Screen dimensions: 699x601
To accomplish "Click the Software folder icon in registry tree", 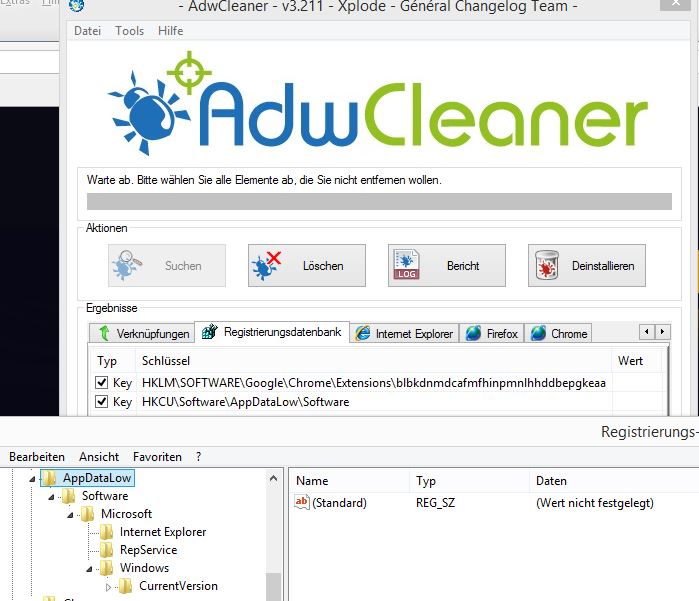I will click(68, 496).
